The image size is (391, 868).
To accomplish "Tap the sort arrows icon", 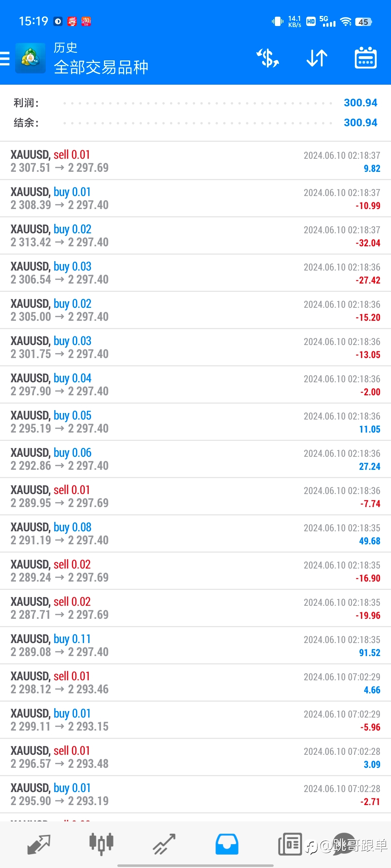I will (317, 58).
